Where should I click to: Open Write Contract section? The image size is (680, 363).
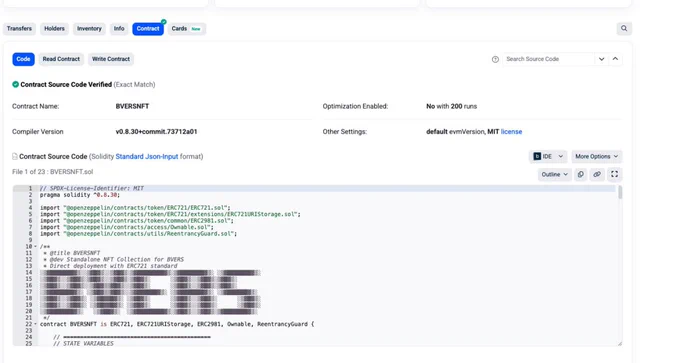point(111,59)
